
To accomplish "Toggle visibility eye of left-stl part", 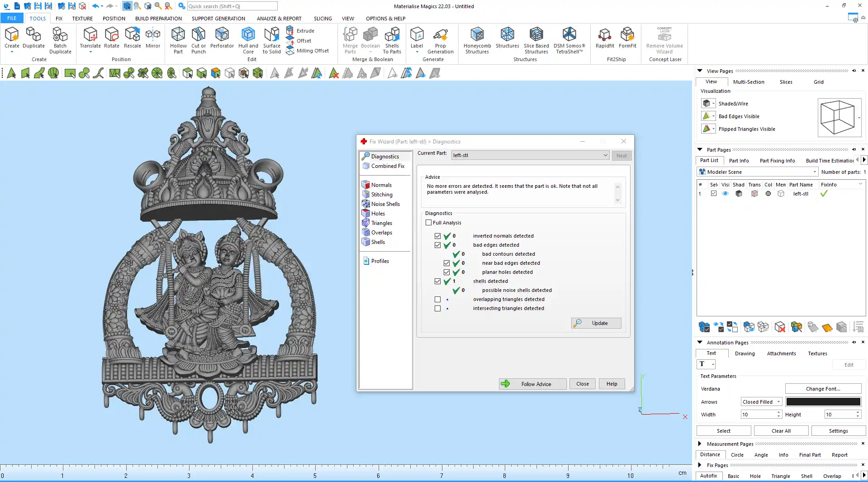I will pos(725,194).
